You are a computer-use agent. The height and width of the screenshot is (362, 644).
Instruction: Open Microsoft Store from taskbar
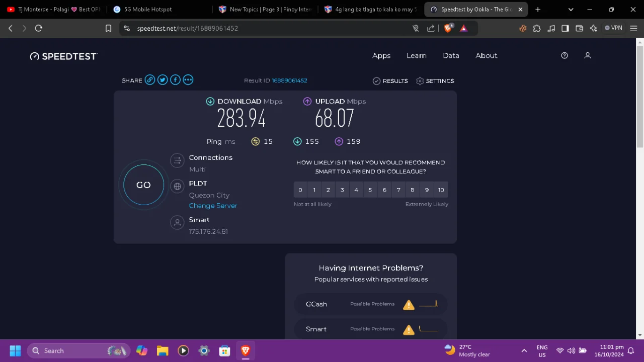pos(224,350)
